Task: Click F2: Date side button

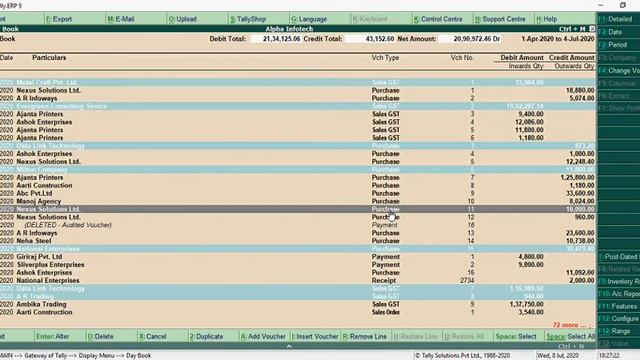Action: (x=618, y=32)
